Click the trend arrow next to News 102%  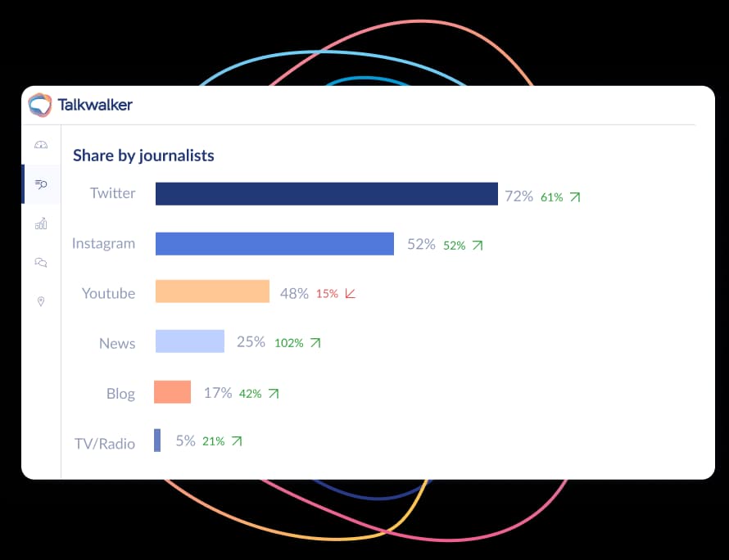pos(315,343)
